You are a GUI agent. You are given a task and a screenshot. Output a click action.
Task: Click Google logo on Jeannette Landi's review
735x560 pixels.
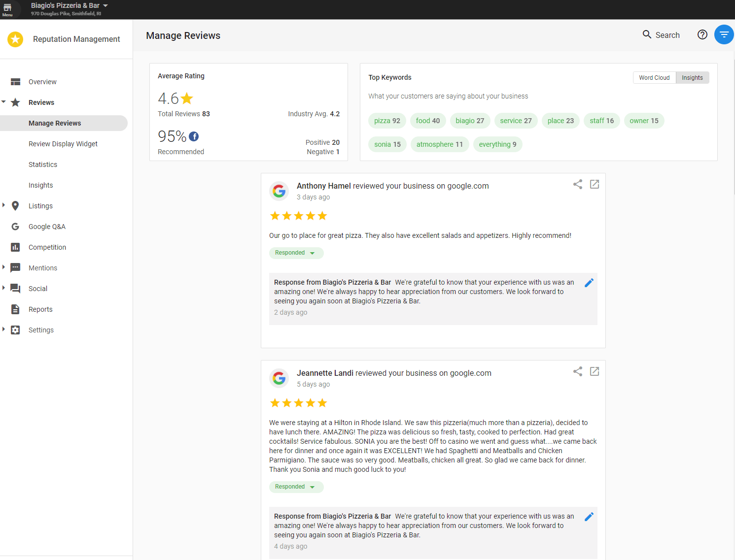[279, 378]
